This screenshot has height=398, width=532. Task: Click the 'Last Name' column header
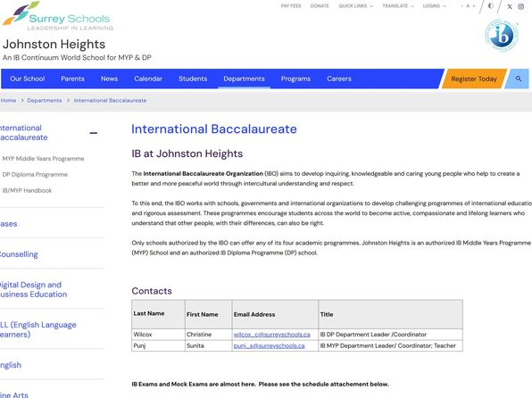pos(159,314)
